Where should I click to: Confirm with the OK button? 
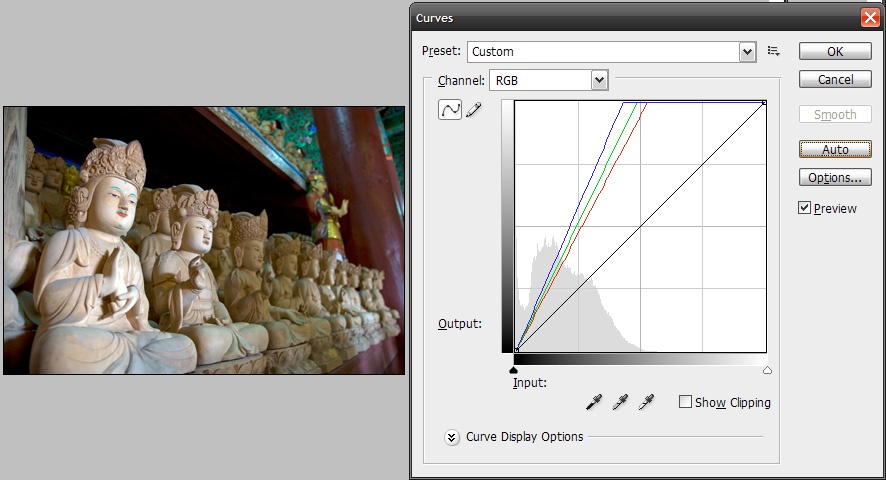[835, 51]
